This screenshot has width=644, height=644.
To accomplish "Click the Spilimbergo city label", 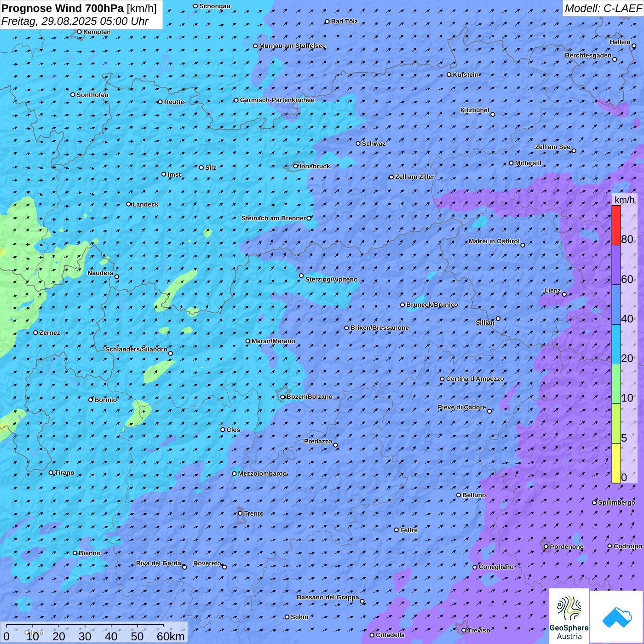I will click(x=616, y=502).
